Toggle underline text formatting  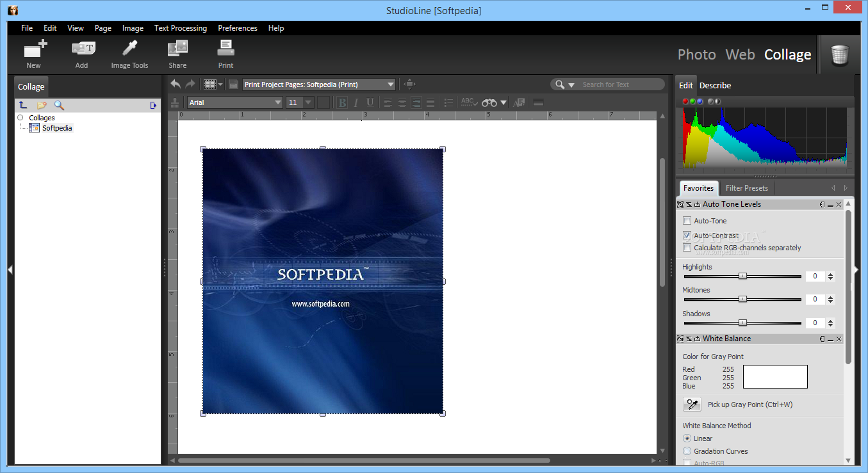coord(370,102)
